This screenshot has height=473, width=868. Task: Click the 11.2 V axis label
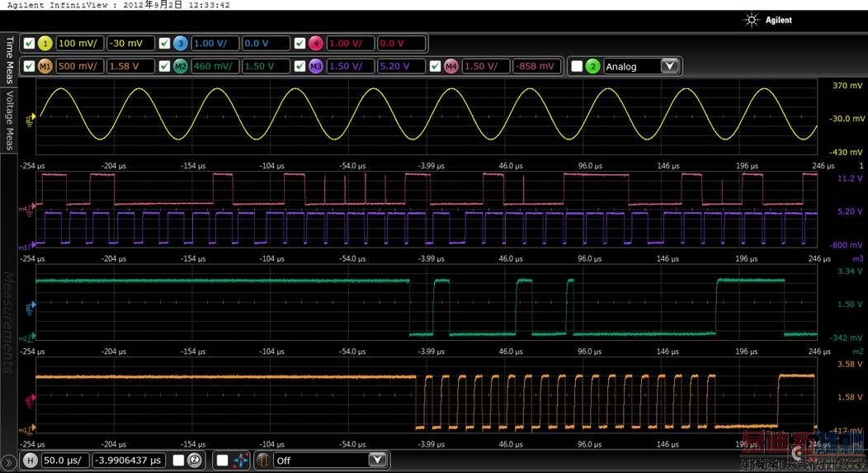click(850, 178)
